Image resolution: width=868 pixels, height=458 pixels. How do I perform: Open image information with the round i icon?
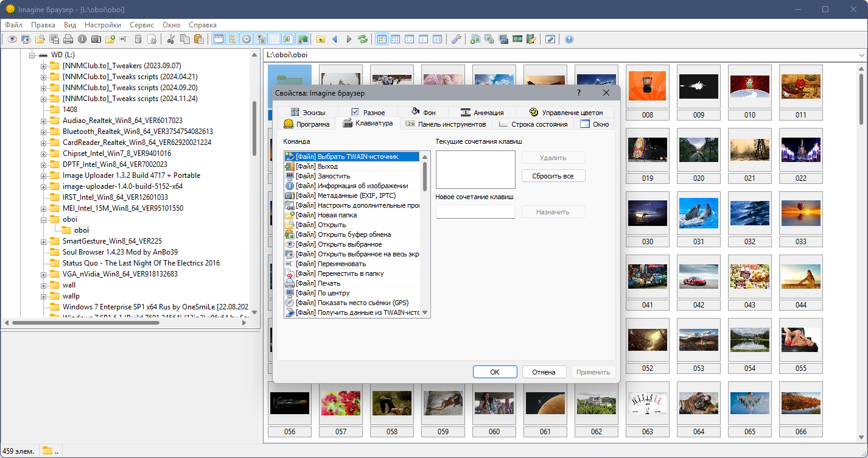click(82, 40)
